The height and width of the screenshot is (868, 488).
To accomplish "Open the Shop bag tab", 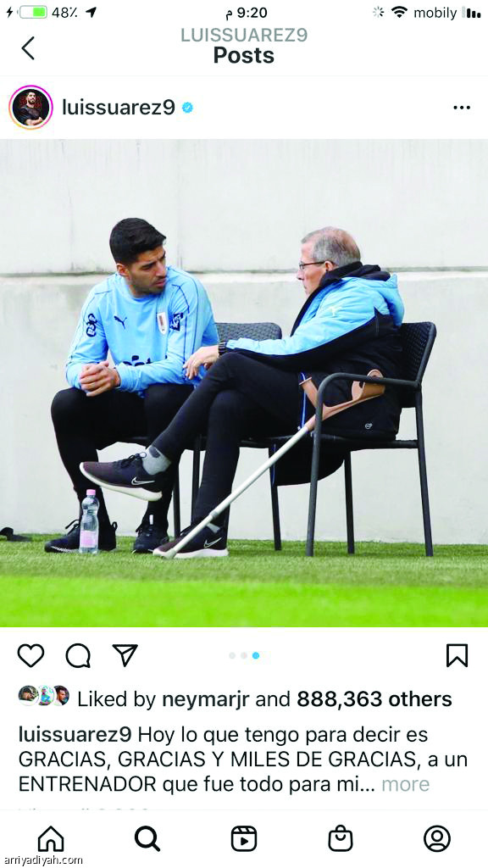I will click(x=341, y=838).
